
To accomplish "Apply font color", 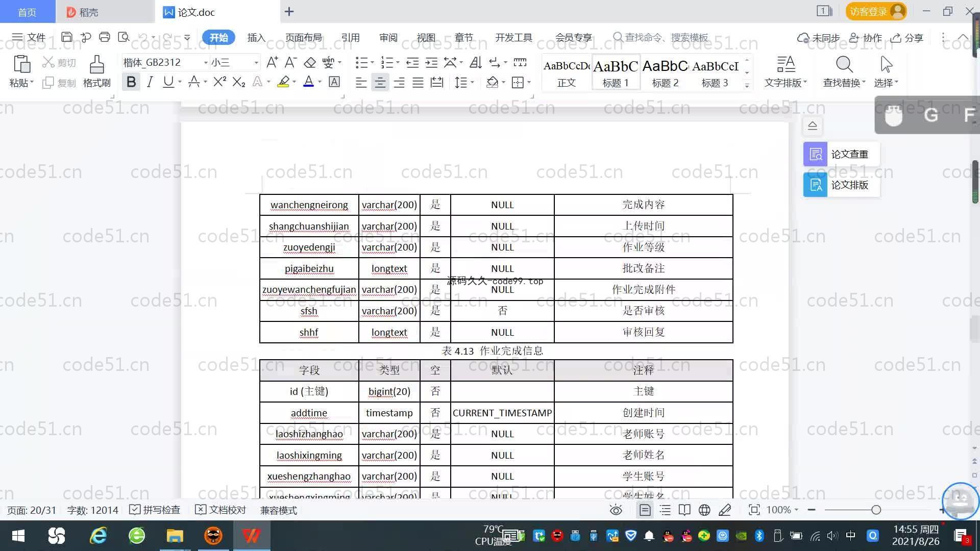I will (308, 82).
